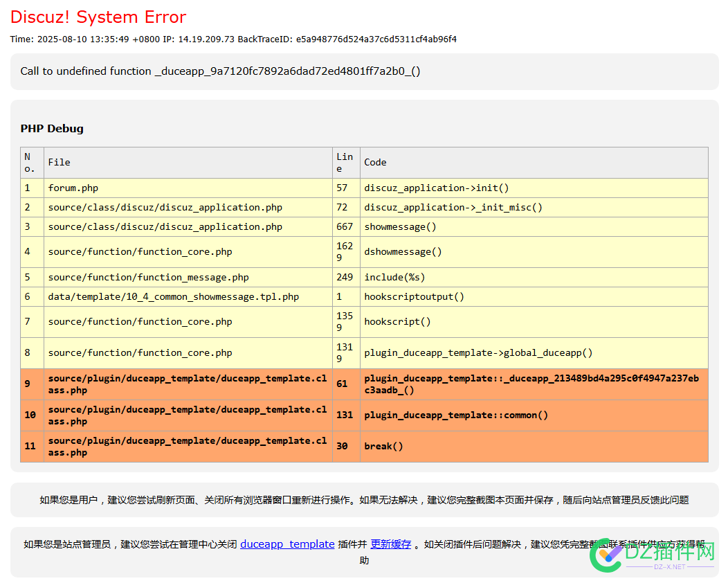Click the _duceapp_213489bd4a295c0f4947a237eb code cell
Viewport: 728px width, 583px height.
(534, 384)
